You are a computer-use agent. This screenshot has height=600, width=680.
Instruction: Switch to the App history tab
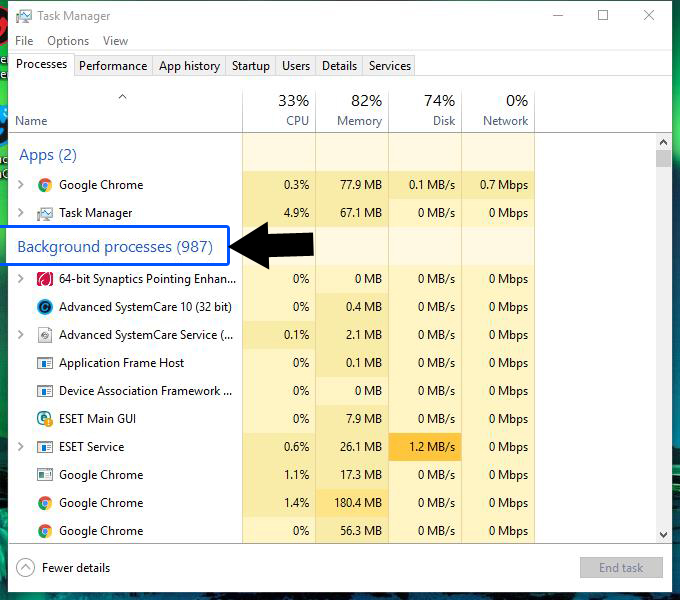[x=190, y=66]
